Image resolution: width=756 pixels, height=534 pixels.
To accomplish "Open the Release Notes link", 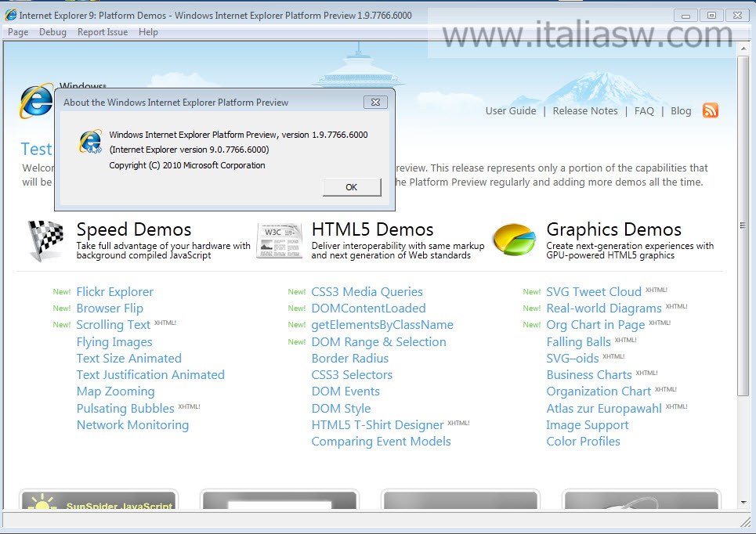I will (585, 111).
